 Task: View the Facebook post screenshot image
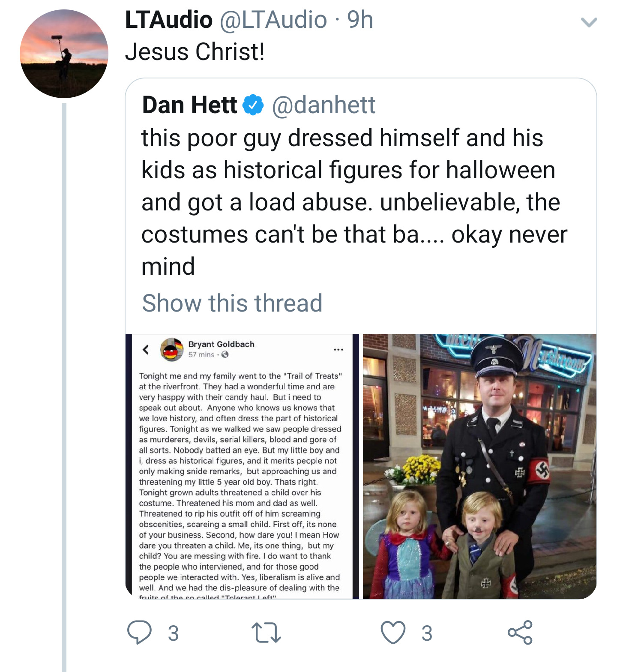242,466
